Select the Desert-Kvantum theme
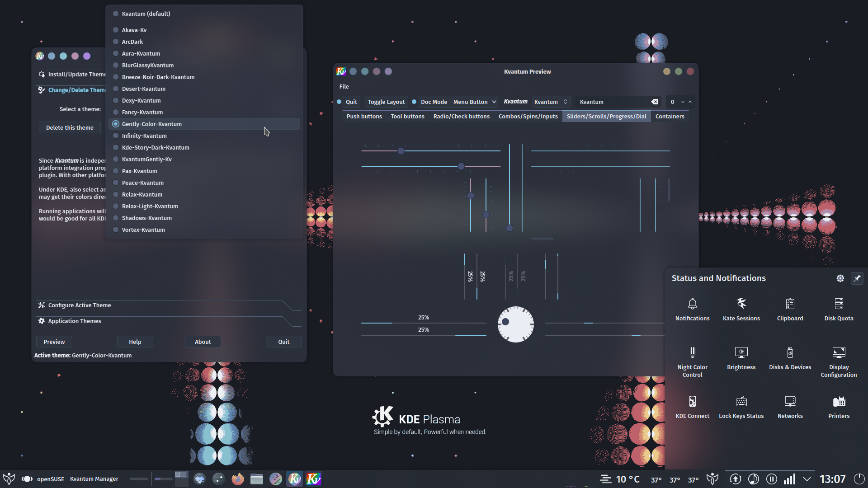868x488 pixels. coord(204,89)
